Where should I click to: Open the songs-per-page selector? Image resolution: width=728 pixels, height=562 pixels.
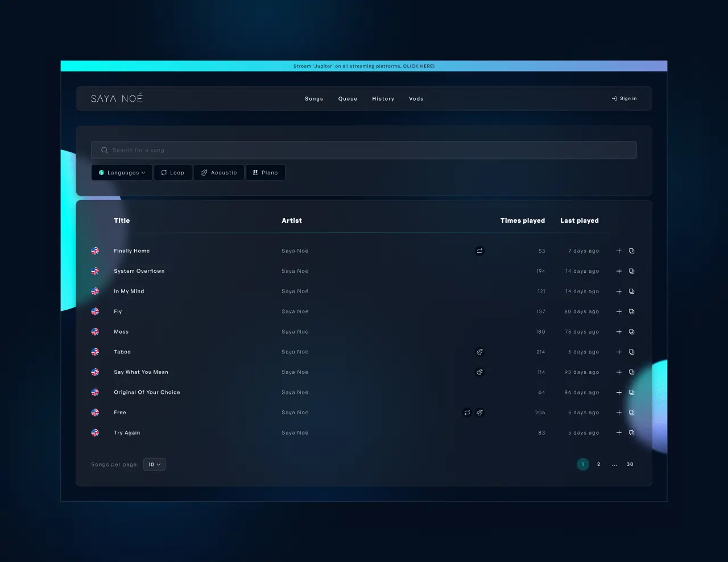(154, 464)
